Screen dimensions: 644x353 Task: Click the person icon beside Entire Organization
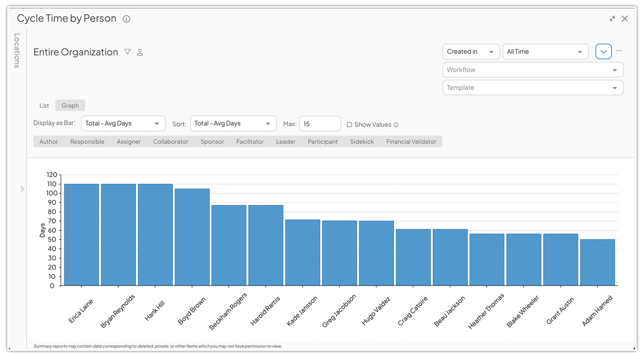coord(139,52)
